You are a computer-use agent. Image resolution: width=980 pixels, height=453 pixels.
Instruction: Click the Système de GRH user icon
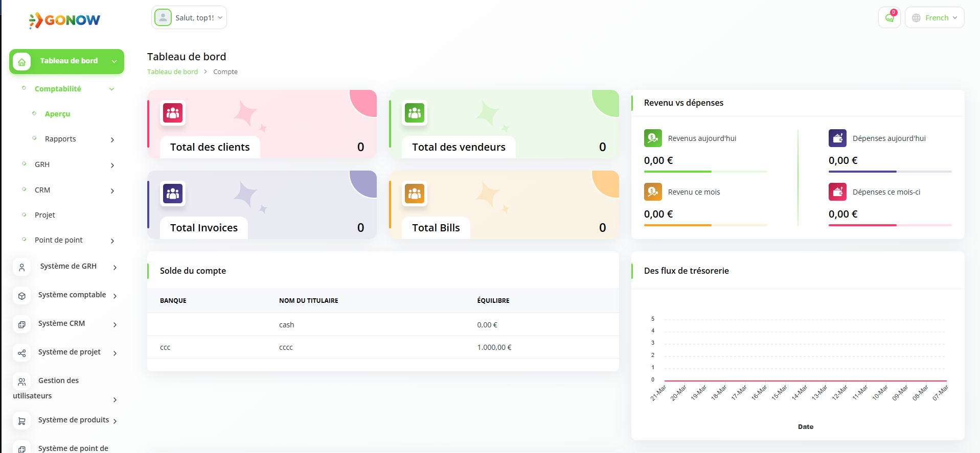click(x=21, y=267)
